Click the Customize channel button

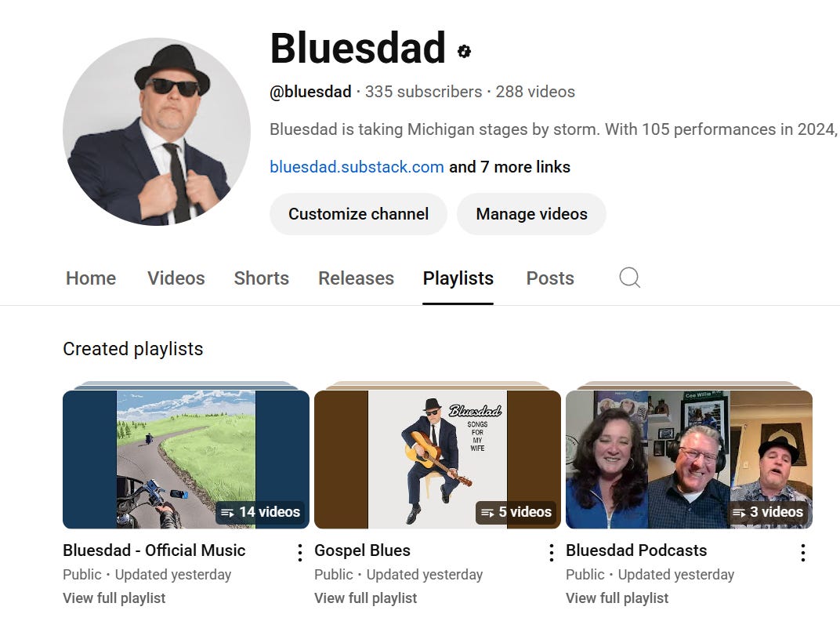coord(358,213)
